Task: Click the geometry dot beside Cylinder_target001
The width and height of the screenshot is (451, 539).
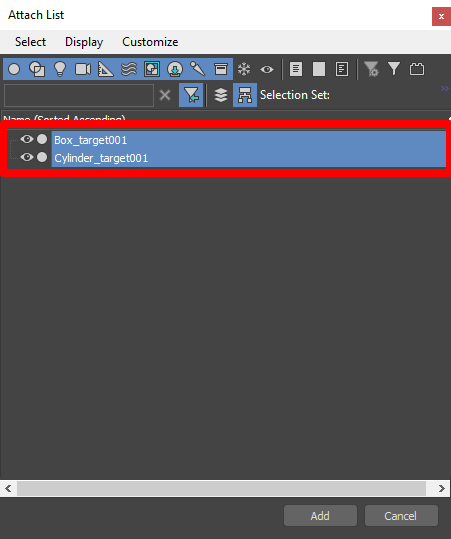Action: [x=42, y=157]
